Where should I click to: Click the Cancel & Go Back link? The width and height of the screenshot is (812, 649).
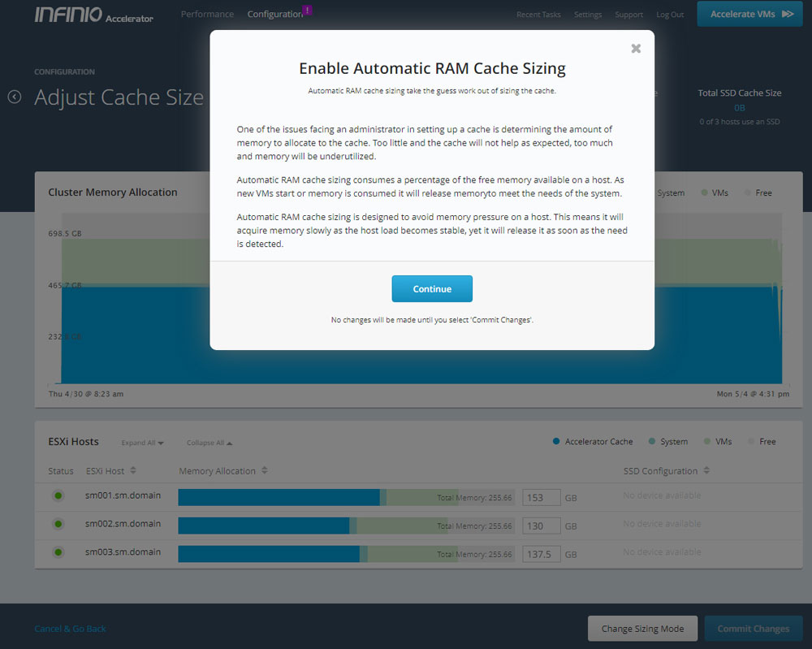[x=70, y=629]
